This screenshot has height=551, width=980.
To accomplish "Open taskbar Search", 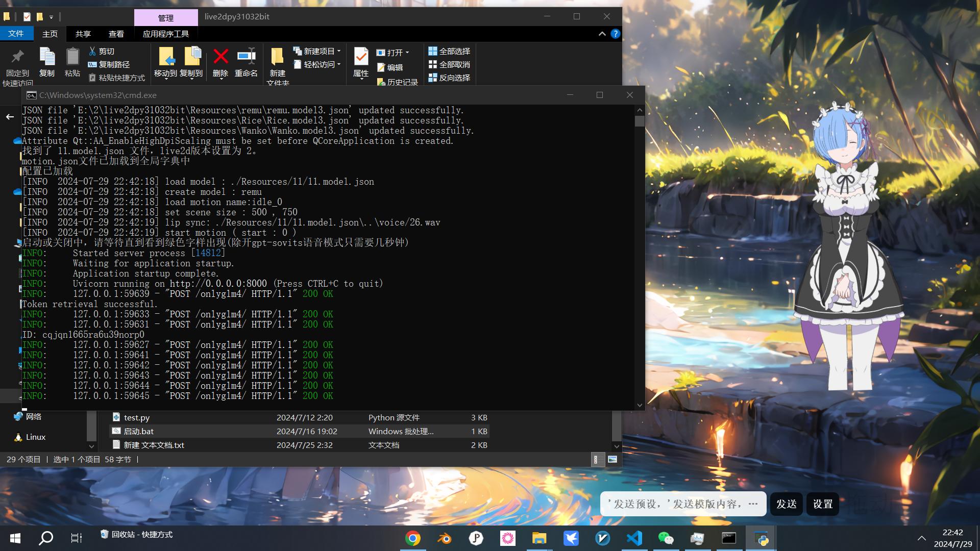I will click(46, 538).
